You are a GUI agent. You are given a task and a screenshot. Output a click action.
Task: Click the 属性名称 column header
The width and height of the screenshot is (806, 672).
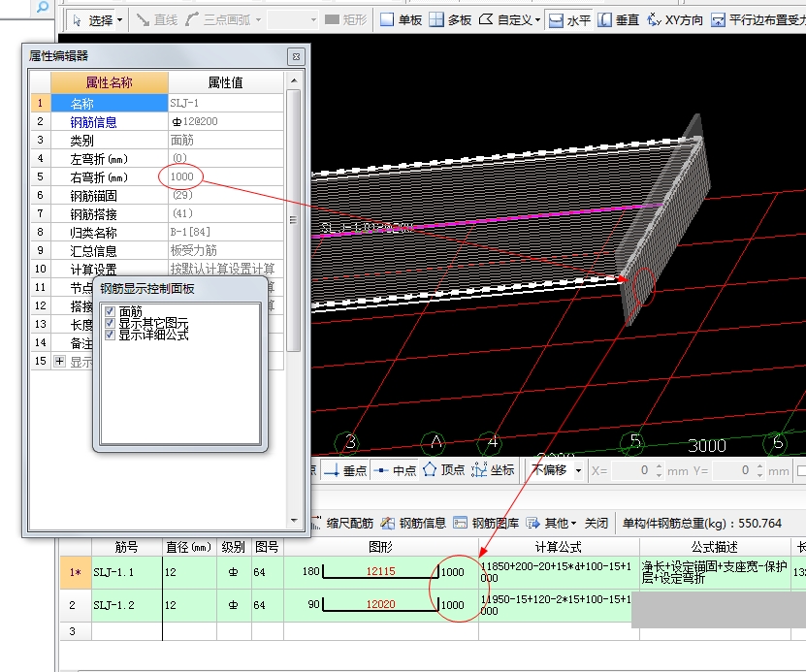pyautogui.click(x=109, y=82)
